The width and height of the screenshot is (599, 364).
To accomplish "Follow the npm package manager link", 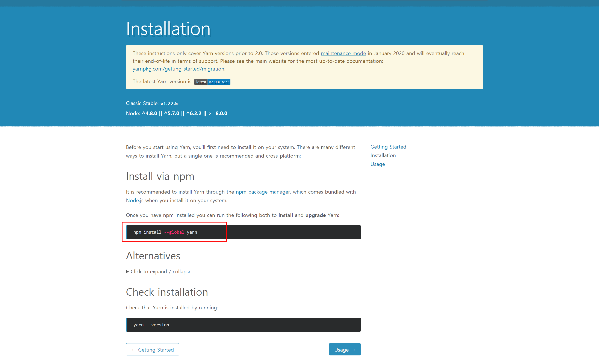I will point(263,192).
